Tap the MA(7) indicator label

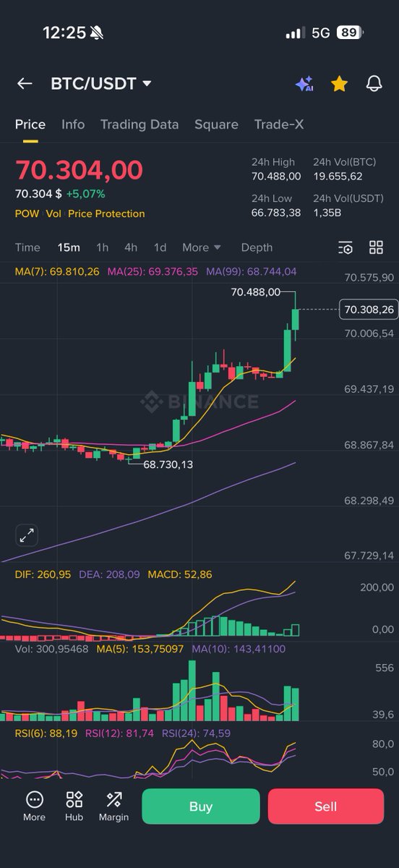pyautogui.click(x=57, y=271)
